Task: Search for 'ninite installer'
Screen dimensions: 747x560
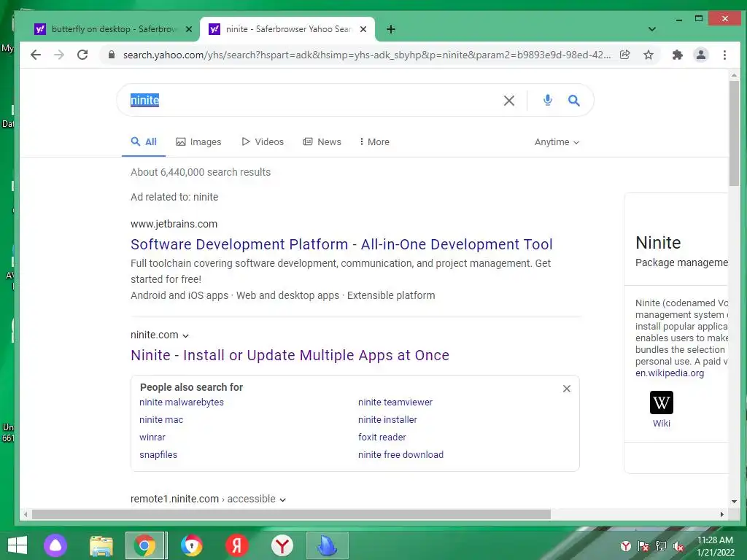Action: pyautogui.click(x=387, y=420)
